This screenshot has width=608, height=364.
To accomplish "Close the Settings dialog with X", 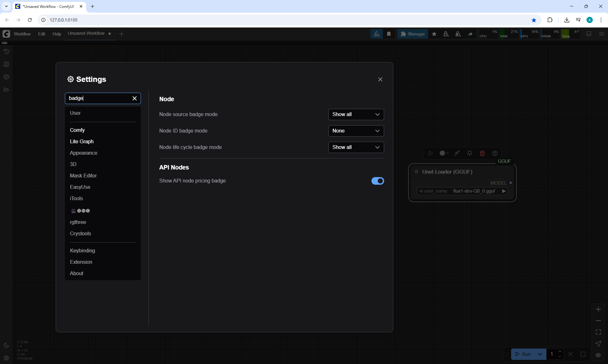I will tap(380, 79).
